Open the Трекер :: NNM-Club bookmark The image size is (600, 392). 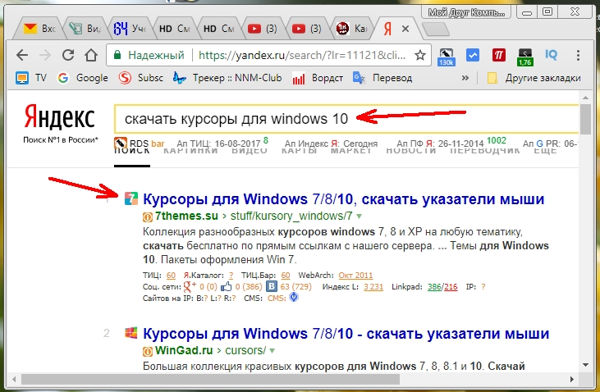227,78
